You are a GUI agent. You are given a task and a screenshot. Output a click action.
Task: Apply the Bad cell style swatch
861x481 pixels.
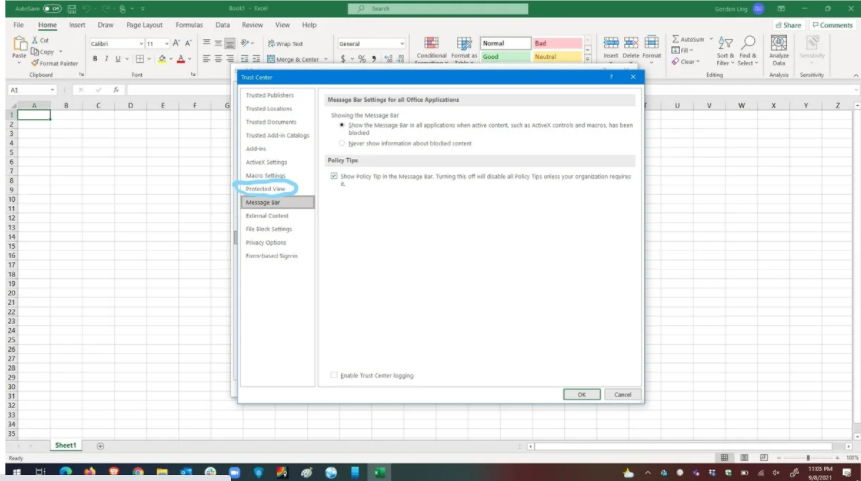554,44
